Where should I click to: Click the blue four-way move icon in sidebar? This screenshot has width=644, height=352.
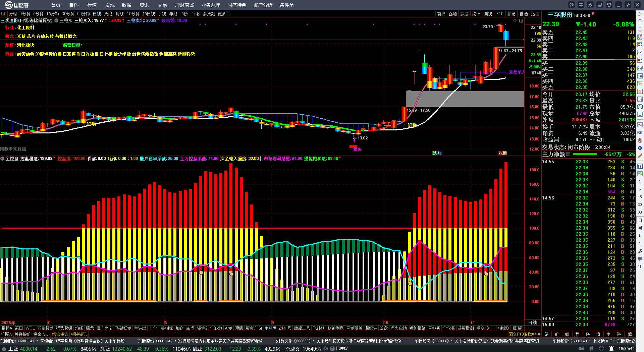[x=640, y=148]
